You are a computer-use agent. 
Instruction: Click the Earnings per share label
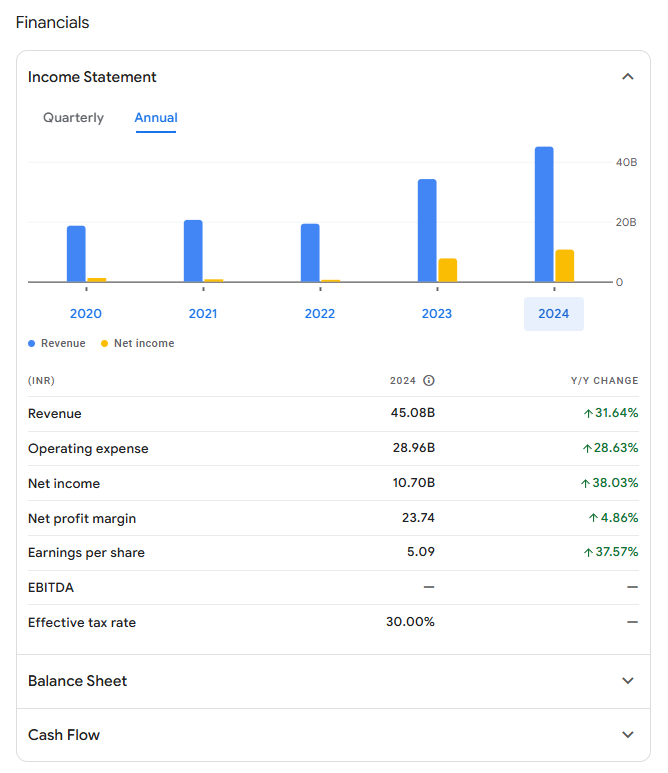[86, 553]
